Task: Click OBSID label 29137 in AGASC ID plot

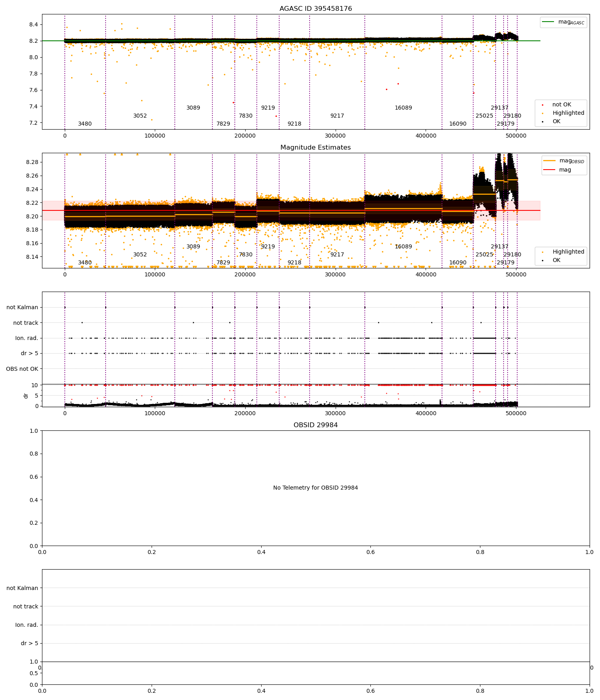Action: point(500,108)
